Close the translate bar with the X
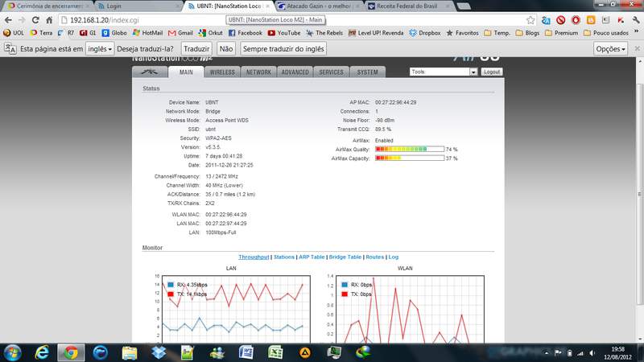Image resolution: width=644 pixels, height=362 pixels. coord(637,49)
